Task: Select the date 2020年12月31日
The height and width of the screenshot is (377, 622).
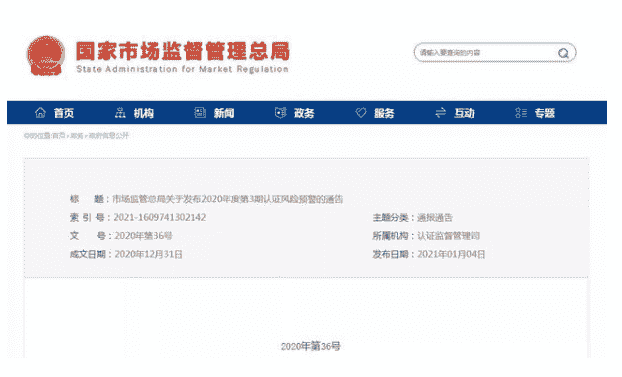Action: [x=148, y=254]
